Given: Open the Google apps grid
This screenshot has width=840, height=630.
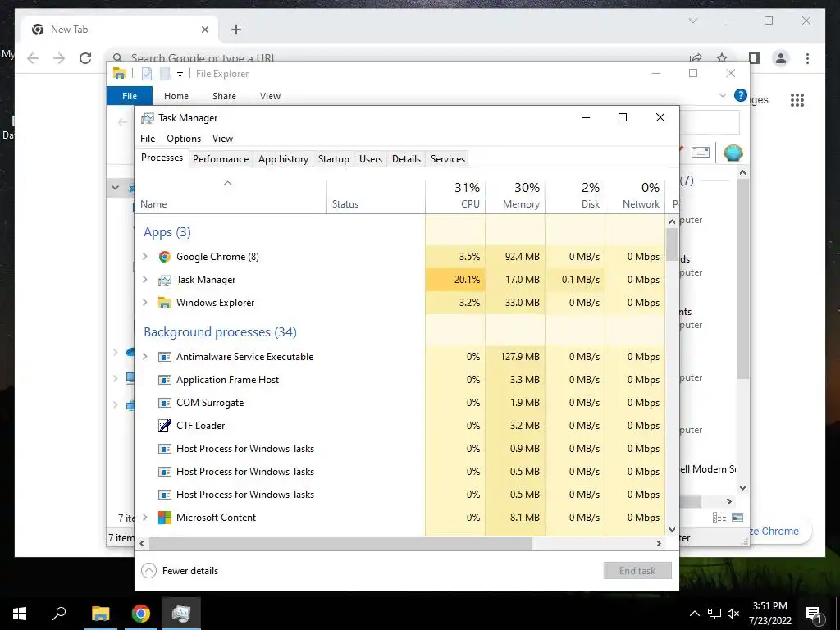Looking at the screenshot, I should [797, 99].
